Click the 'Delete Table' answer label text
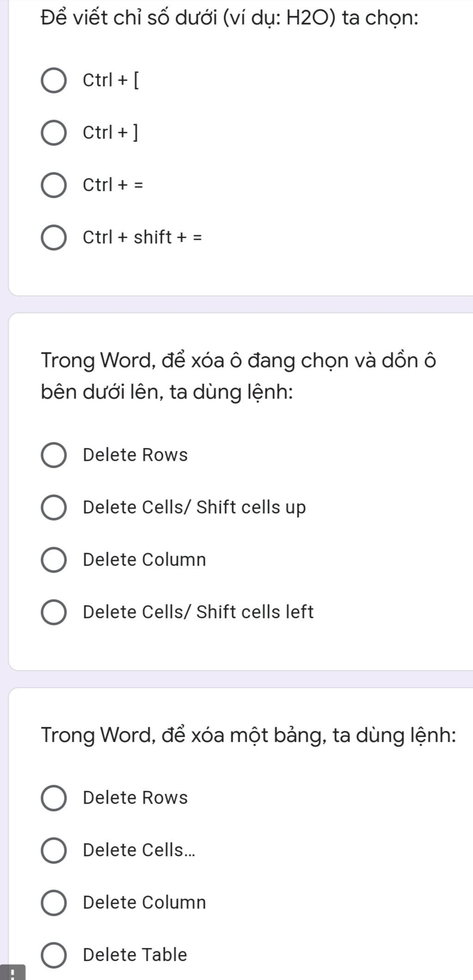This screenshot has width=473, height=980. (x=135, y=955)
